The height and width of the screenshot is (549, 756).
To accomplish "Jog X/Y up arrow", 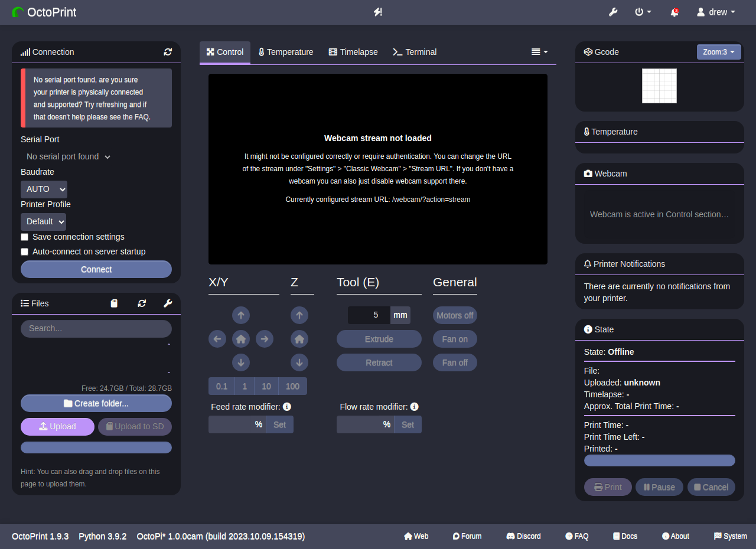I will click(x=241, y=315).
